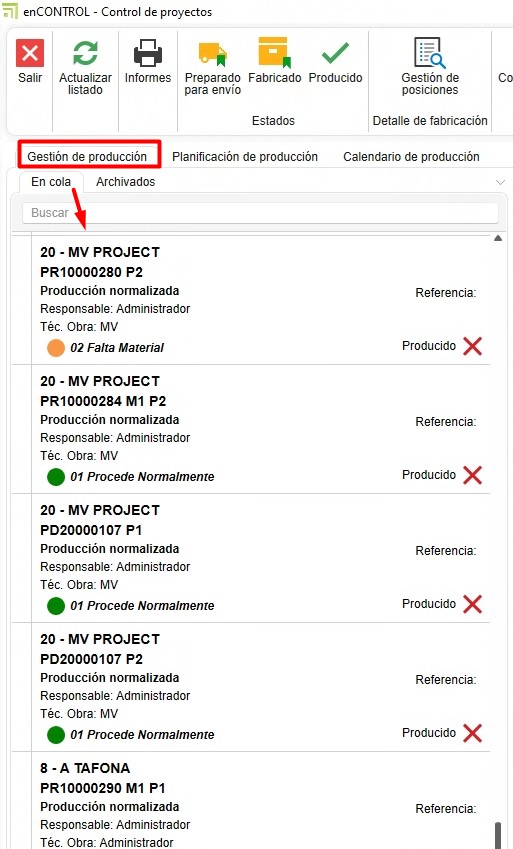Open Gestión de posiciones
This screenshot has height=849, width=513.
(430, 53)
